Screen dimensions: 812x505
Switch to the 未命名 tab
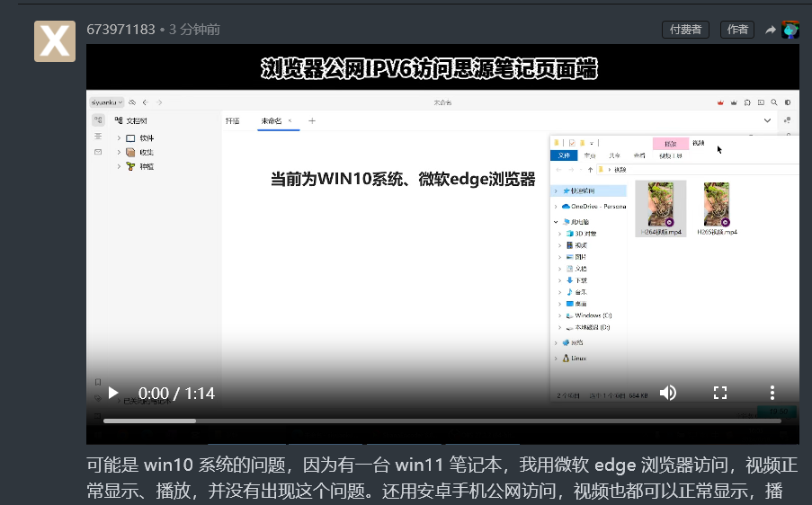coord(272,120)
